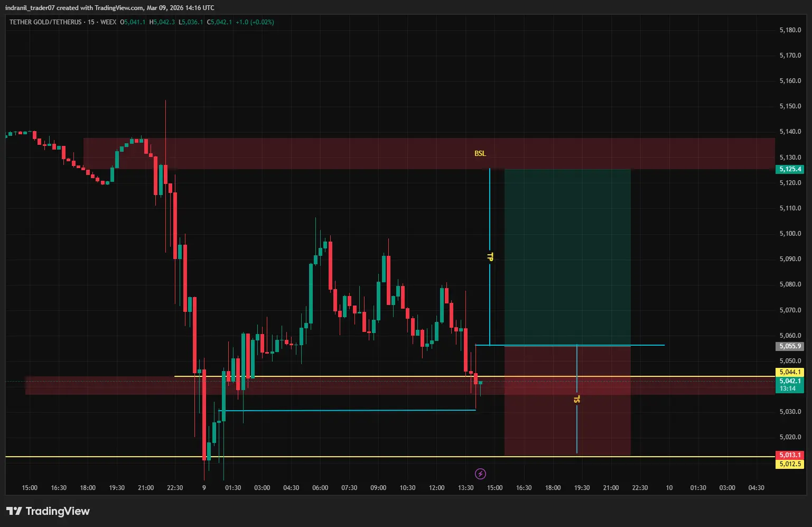The image size is (812, 527).
Task: Click the WEEX exchange label in legend
Action: click(108, 22)
